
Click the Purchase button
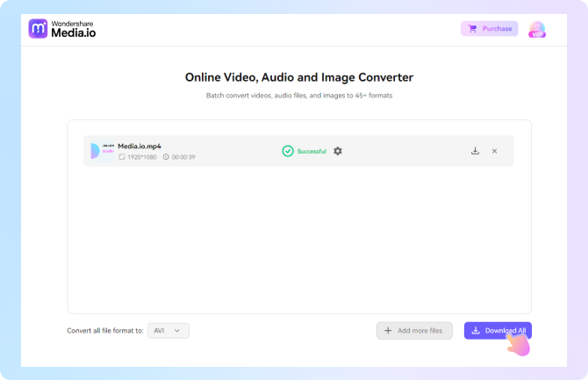pyautogui.click(x=489, y=28)
